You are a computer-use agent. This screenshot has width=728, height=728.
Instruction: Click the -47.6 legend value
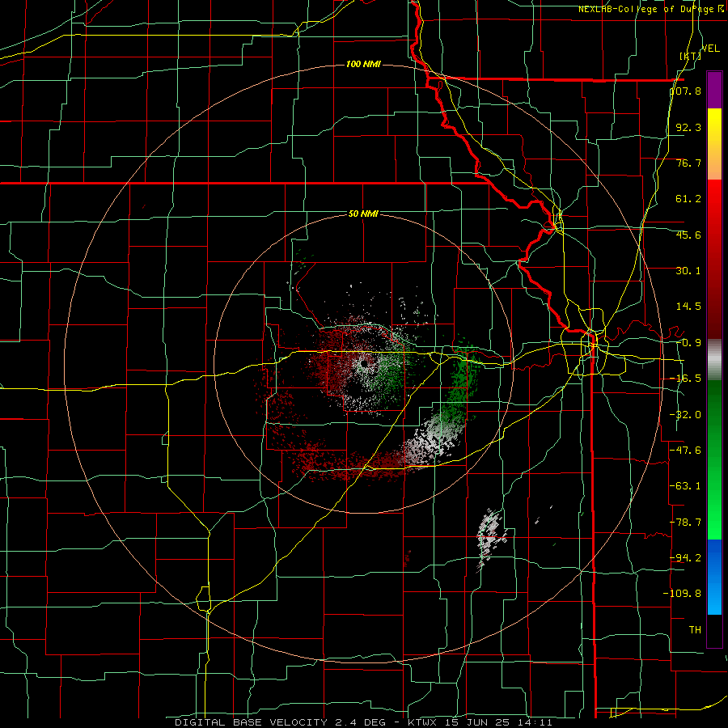pyautogui.click(x=686, y=451)
